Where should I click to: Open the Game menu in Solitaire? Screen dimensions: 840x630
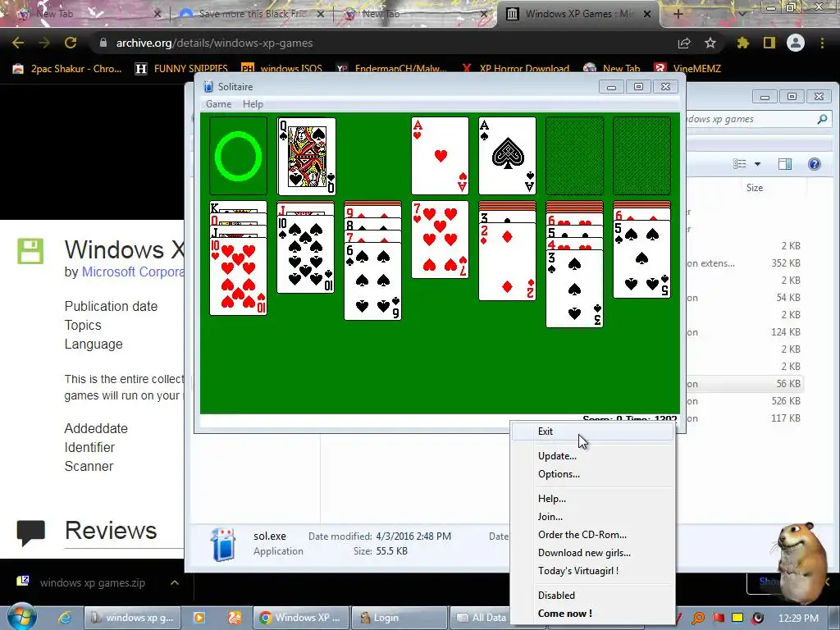coord(218,104)
